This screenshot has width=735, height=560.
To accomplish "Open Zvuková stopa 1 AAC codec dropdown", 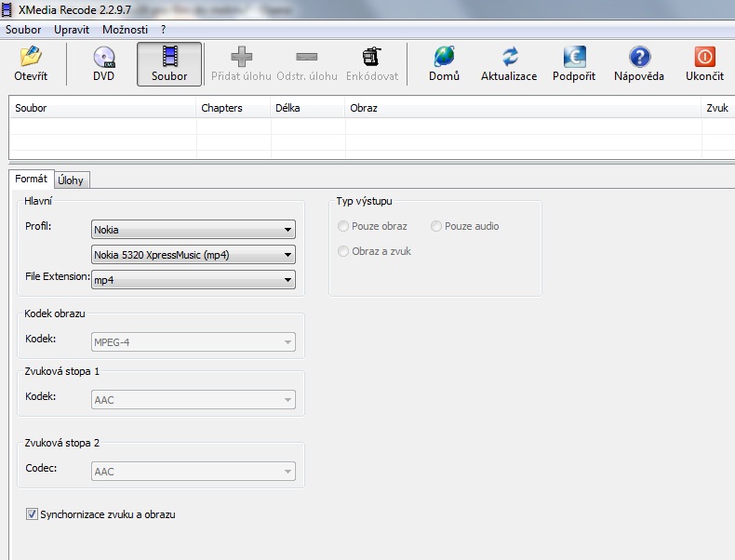I will [194, 400].
